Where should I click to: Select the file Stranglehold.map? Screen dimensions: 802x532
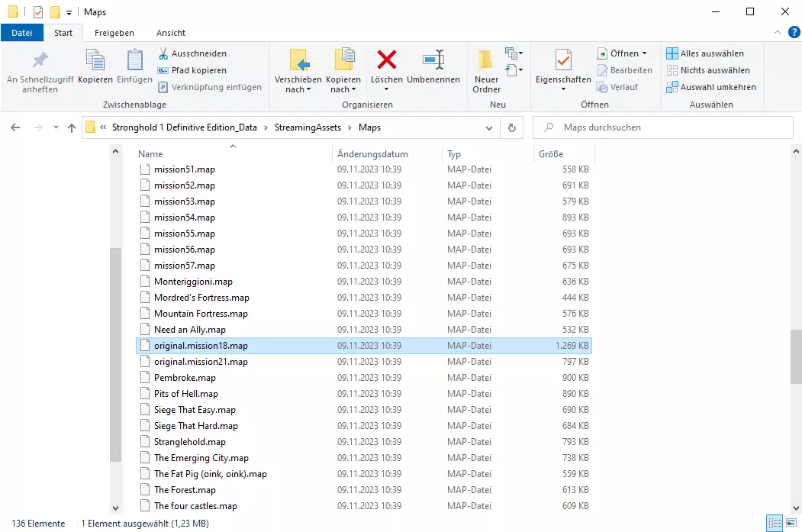coord(364,441)
